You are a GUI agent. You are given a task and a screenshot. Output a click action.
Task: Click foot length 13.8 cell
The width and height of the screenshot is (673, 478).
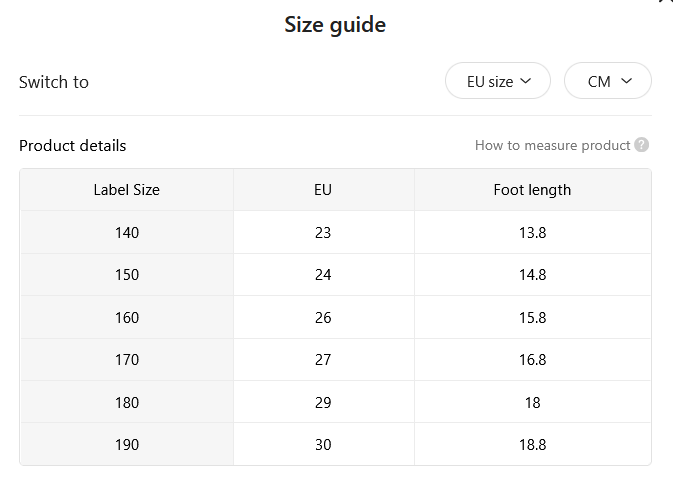tap(533, 232)
